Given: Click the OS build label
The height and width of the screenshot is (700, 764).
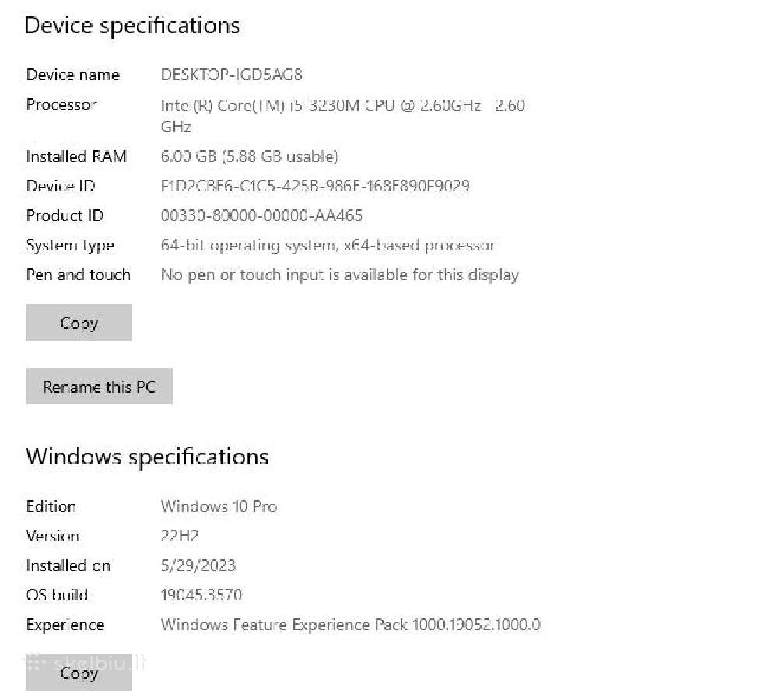Looking at the screenshot, I should click(x=57, y=595).
